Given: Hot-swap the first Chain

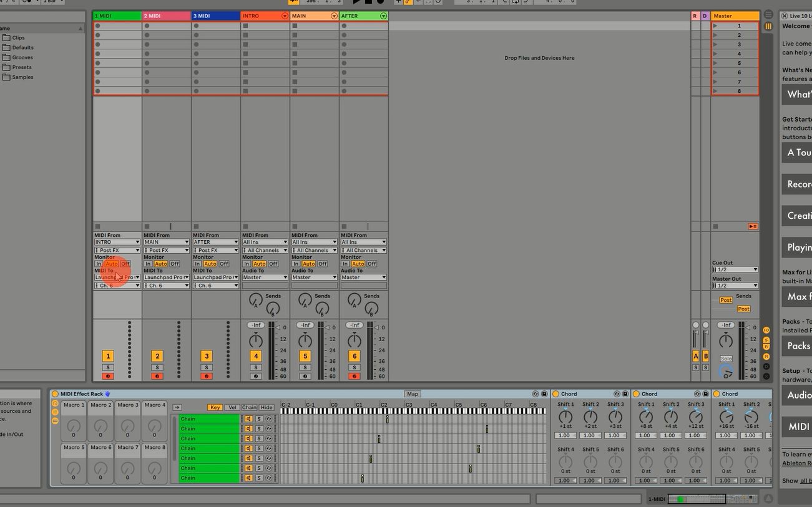Looking at the screenshot, I should click(x=269, y=419).
